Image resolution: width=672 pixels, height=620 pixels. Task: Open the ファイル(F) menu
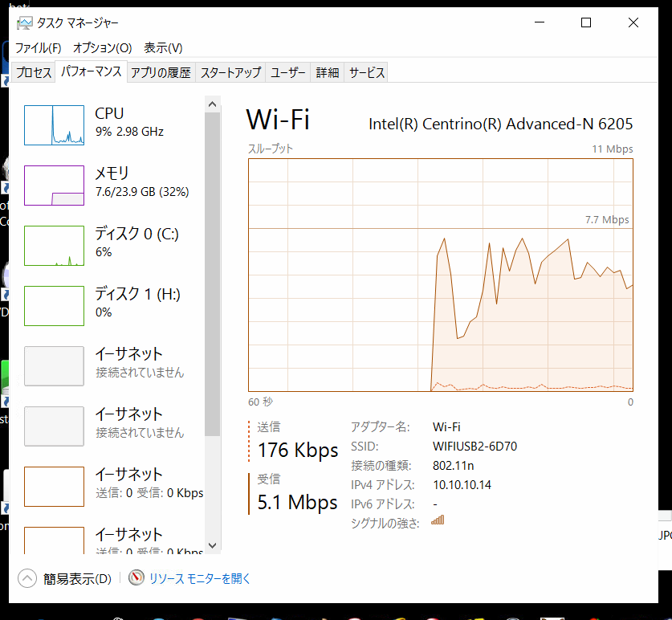click(x=39, y=47)
